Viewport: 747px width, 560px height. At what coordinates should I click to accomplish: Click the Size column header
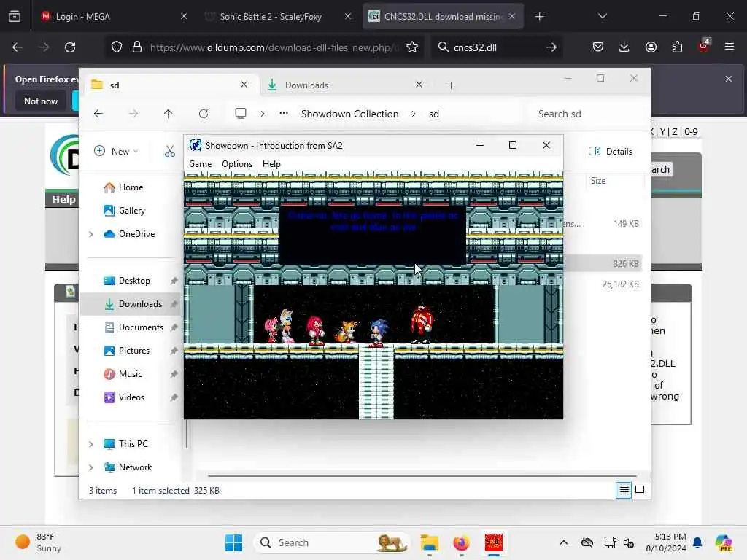point(598,181)
